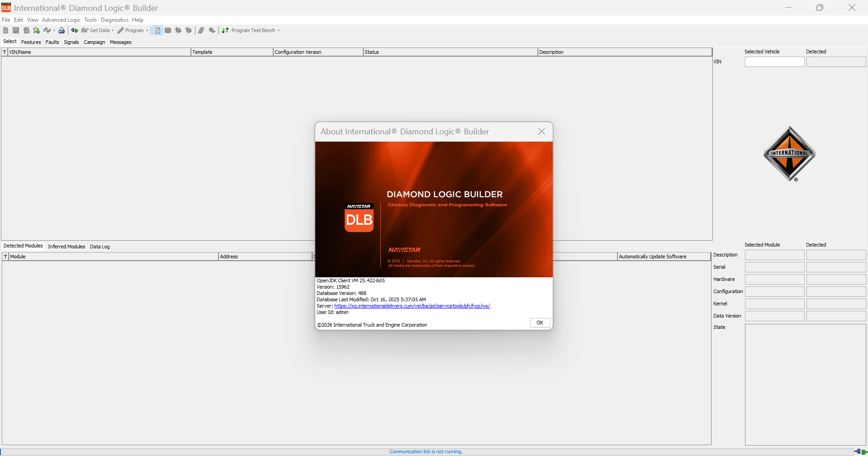868x456 pixels.
Task: Open the Diagnostics menu
Action: [114, 20]
